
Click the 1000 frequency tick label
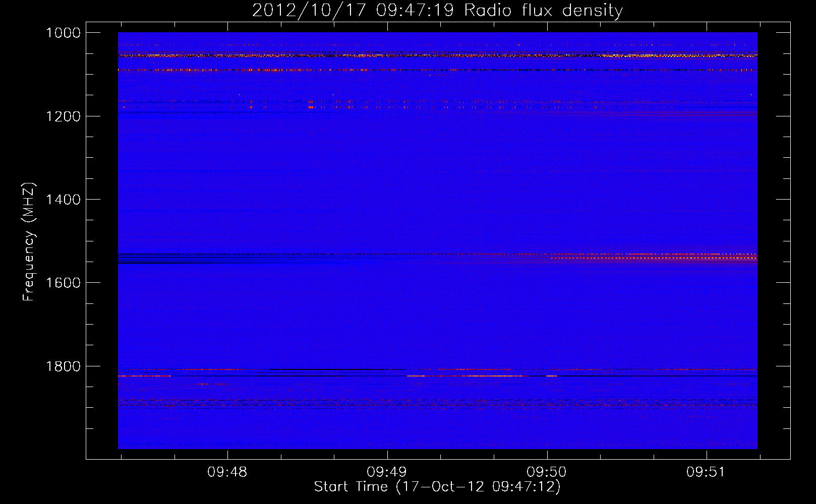[63, 33]
